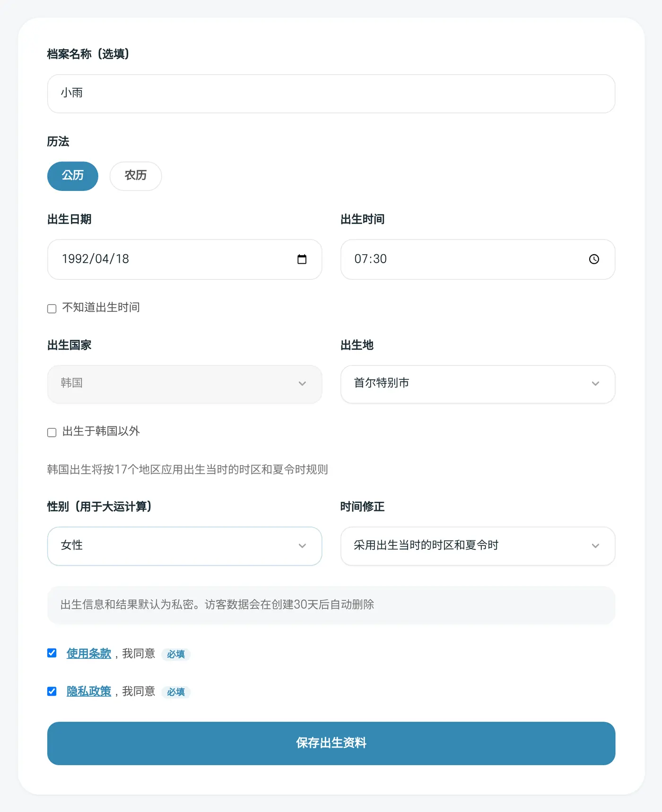Click the 出生信息和结果默认为私密 privacy notice
This screenshot has height=812, width=662.
tap(331, 605)
